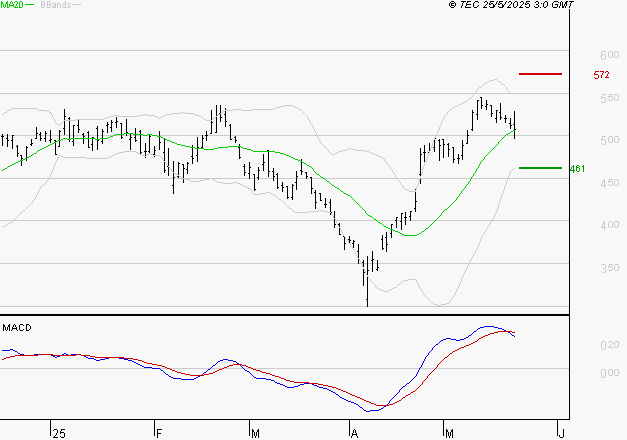Viewport: 627px width, 440px height.
Task: Select the 'A' April marker on time axis
Action: (354, 433)
